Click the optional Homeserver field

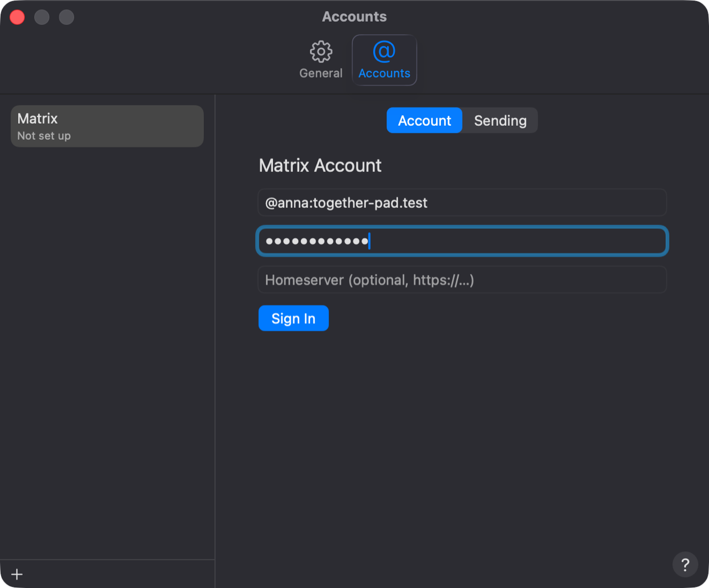tap(462, 280)
